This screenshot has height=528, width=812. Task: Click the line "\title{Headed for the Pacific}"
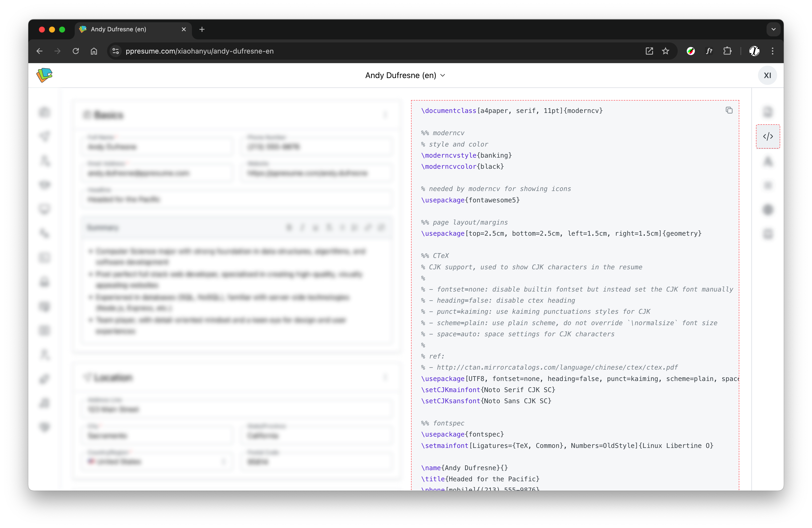480,479
